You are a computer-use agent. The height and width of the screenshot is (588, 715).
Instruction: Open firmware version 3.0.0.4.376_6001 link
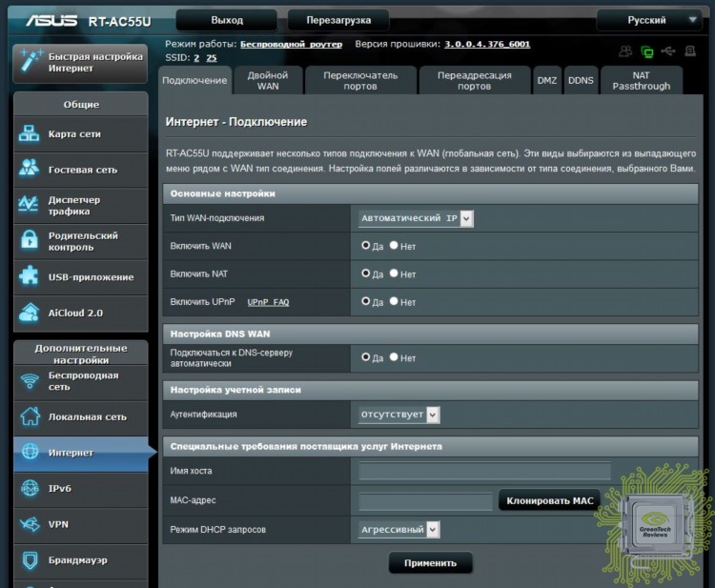[x=487, y=44]
